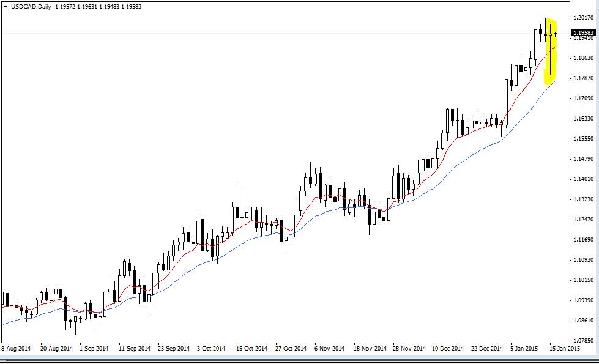Open the chart dropdown triangle beside USDCAD,Daily
The width and height of the screenshot is (599, 364).
tap(6, 7)
